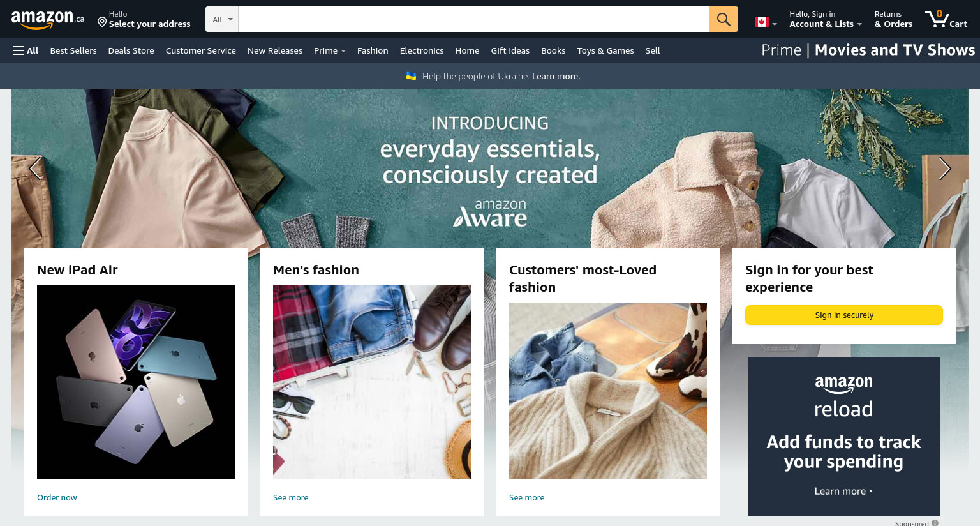Click the Amazon.ca logo

pos(48,20)
